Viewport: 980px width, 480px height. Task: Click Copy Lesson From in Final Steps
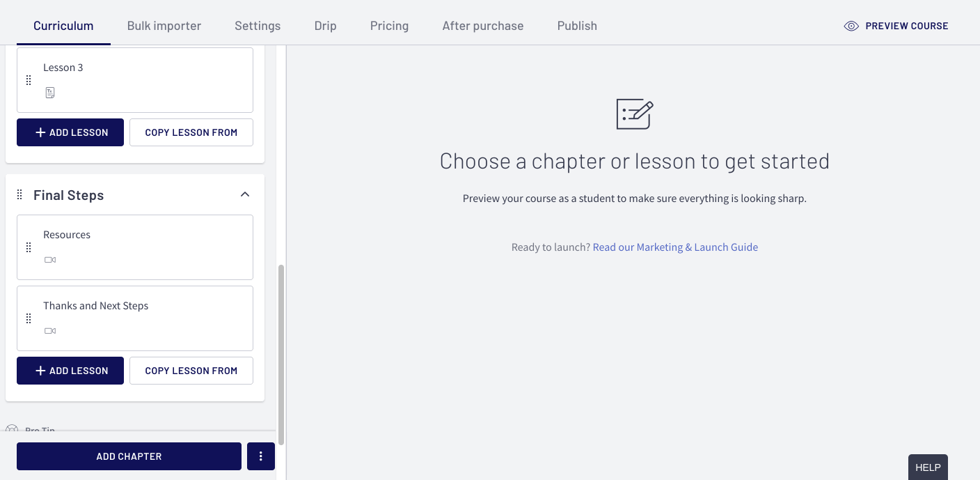pyautogui.click(x=191, y=370)
